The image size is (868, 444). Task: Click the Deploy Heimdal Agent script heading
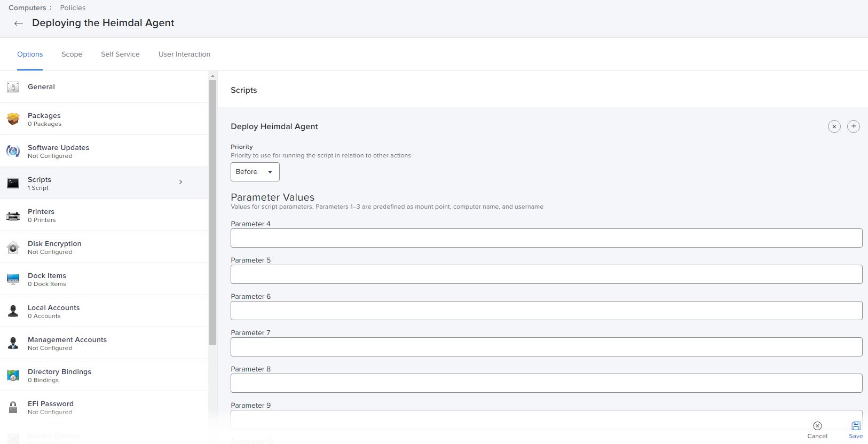tap(274, 126)
